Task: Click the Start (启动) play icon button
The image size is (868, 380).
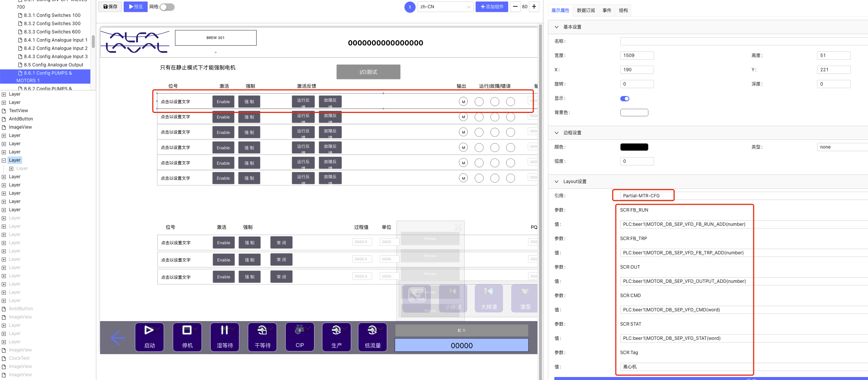Action: pos(149,336)
